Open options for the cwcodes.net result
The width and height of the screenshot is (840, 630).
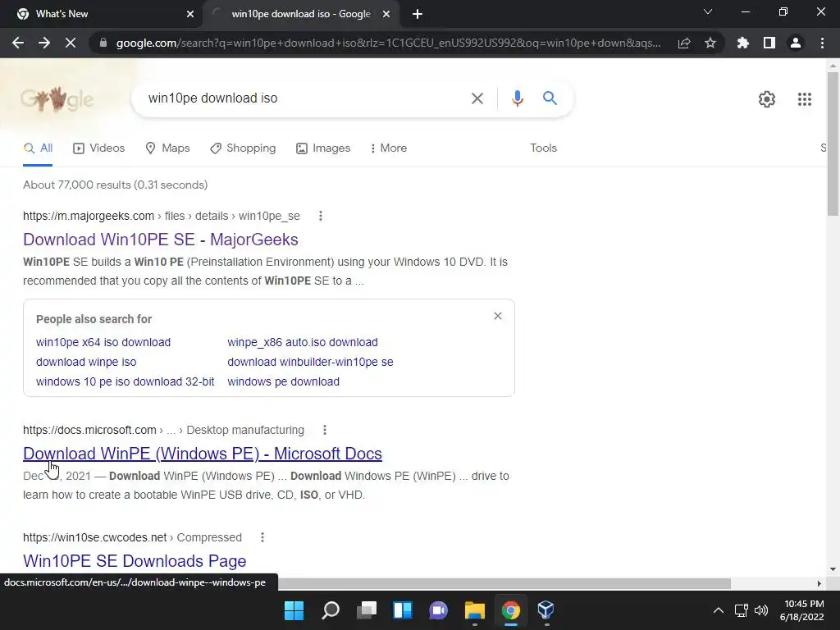tap(262, 537)
